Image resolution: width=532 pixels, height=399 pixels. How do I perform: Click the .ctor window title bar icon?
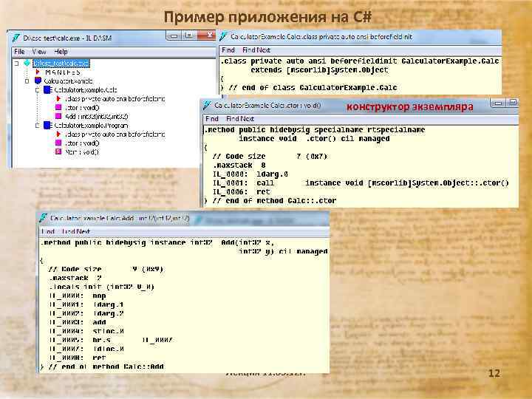(207, 105)
